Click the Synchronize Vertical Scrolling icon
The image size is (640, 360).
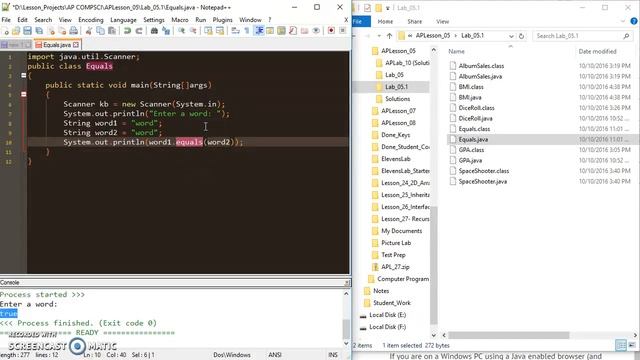208,31
